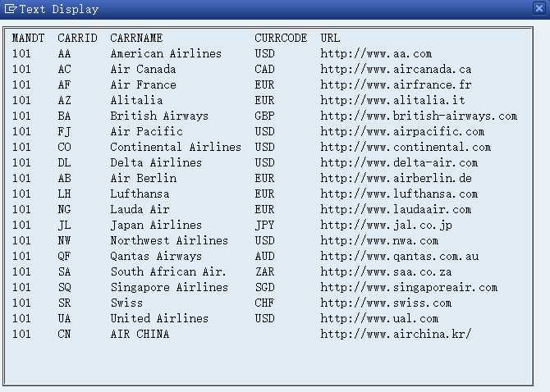Screen dimensions: 550x392
Task: Click carrier ID UA
Action: [64, 318]
